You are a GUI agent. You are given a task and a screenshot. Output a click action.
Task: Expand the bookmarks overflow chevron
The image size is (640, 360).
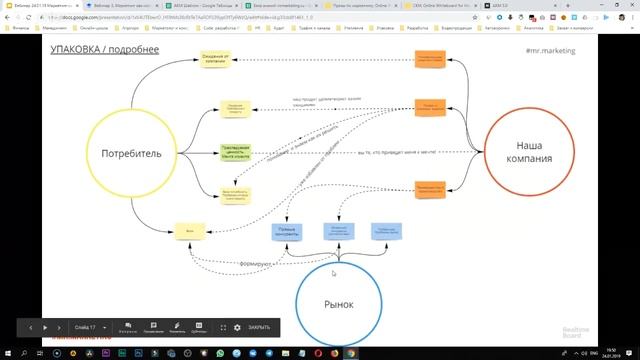(x=633, y=28)
